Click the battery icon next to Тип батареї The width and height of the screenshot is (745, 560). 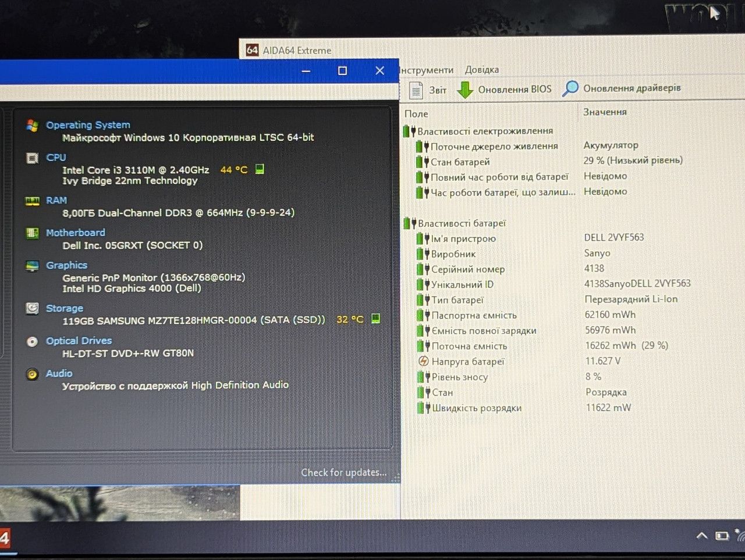point(423,300)
